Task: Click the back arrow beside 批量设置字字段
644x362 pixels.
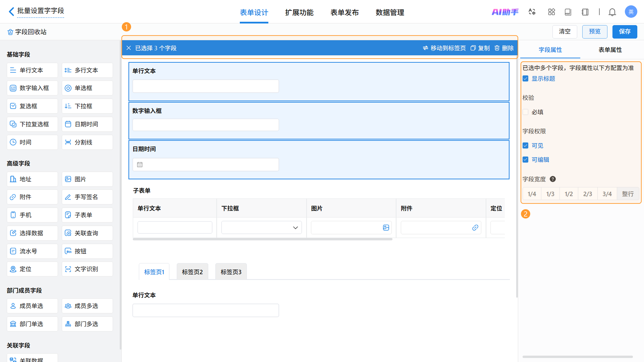Action: pos(11,12)
